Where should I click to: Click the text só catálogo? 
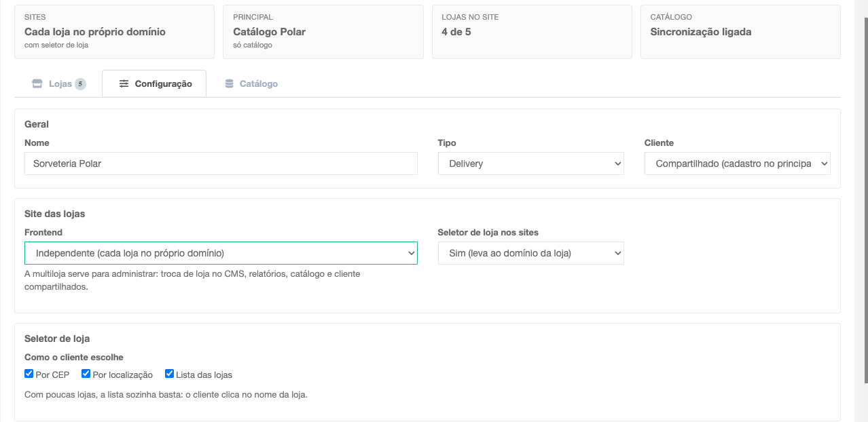tap(253, 45)
